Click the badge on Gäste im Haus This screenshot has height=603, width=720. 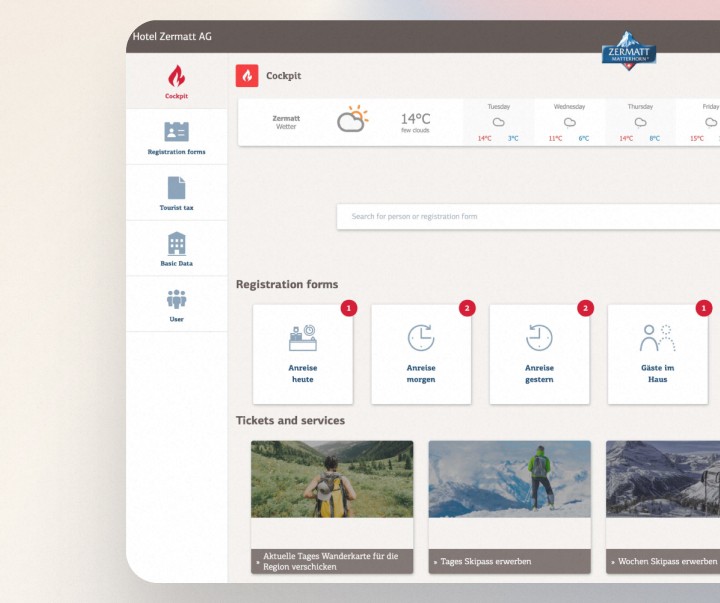coord(703,308)
